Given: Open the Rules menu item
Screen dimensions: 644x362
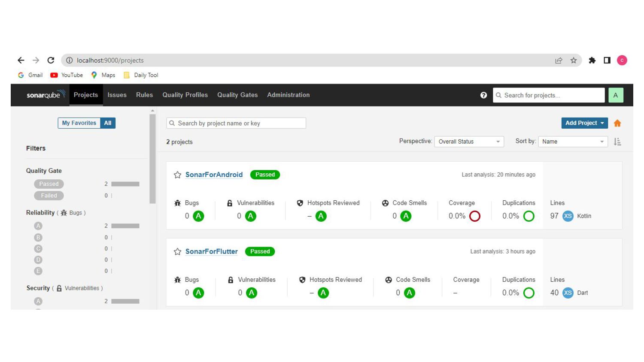Looking at the screenshot, I should point(144,95).
